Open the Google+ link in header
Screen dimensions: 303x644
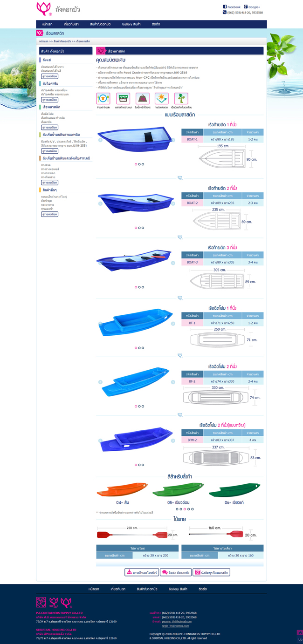(252, 7)
